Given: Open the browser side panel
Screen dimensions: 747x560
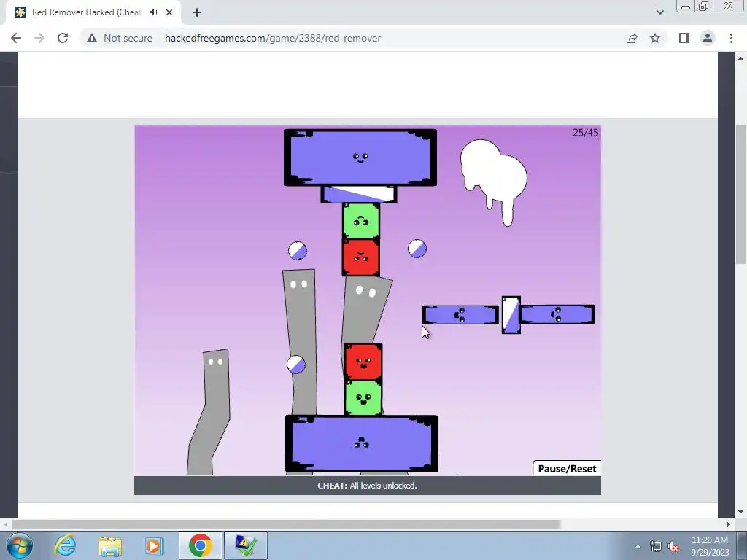Looking at the screenshot, I should [684, 38].
